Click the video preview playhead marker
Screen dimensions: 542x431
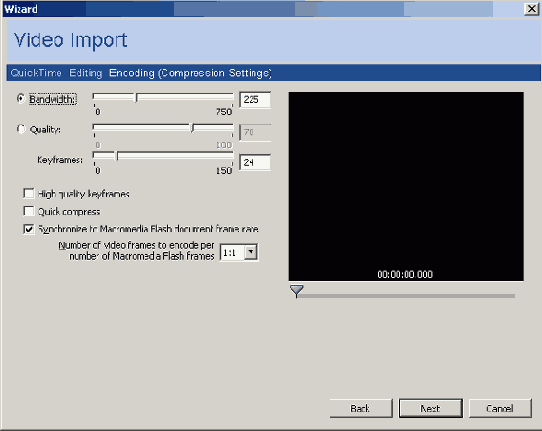[x=297, y=291]
